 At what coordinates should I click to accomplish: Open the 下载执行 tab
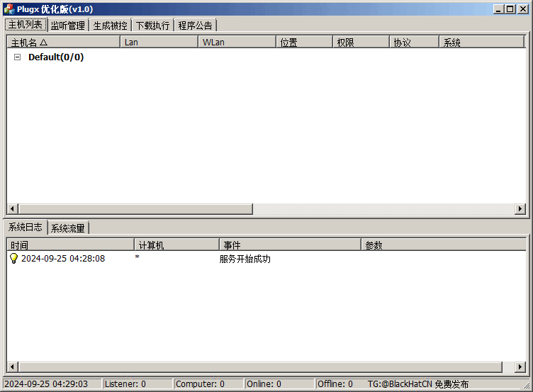pos(152,26)
